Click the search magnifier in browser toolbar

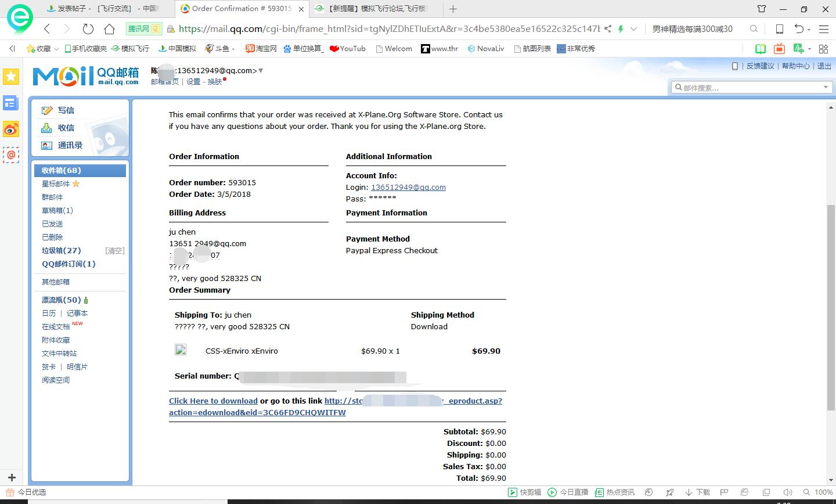754,28
